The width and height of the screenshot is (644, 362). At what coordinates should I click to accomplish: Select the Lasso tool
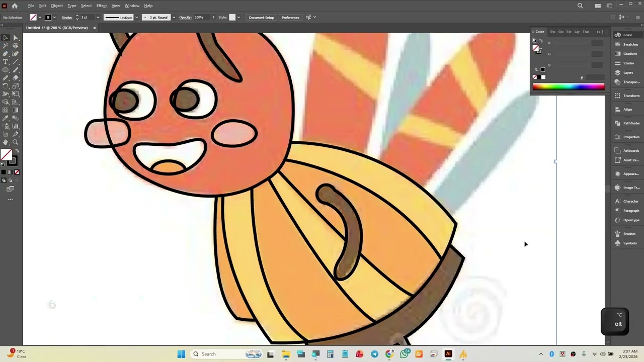point(16,46)
